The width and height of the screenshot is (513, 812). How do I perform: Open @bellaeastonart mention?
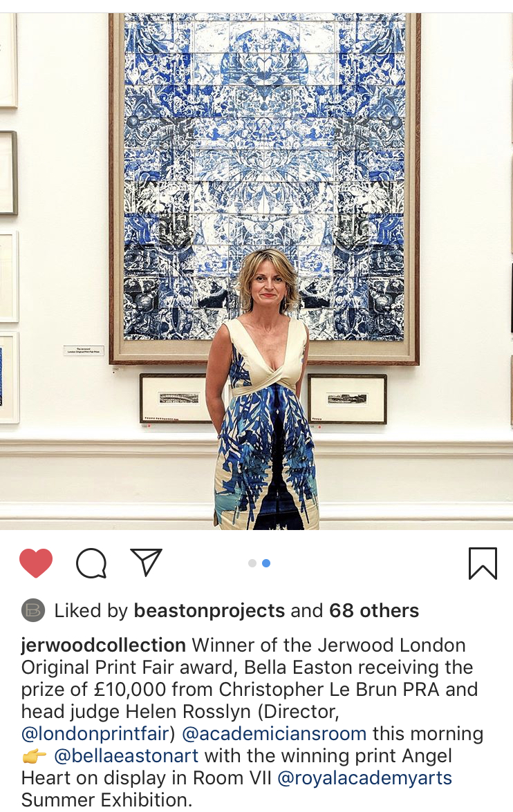pos(126,756)
